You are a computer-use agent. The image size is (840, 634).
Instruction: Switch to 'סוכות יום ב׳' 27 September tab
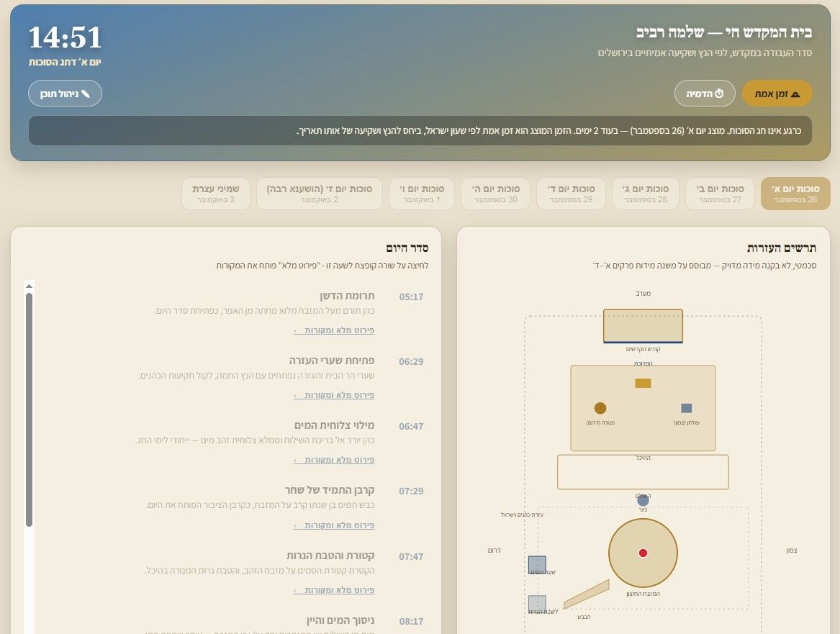720,194
